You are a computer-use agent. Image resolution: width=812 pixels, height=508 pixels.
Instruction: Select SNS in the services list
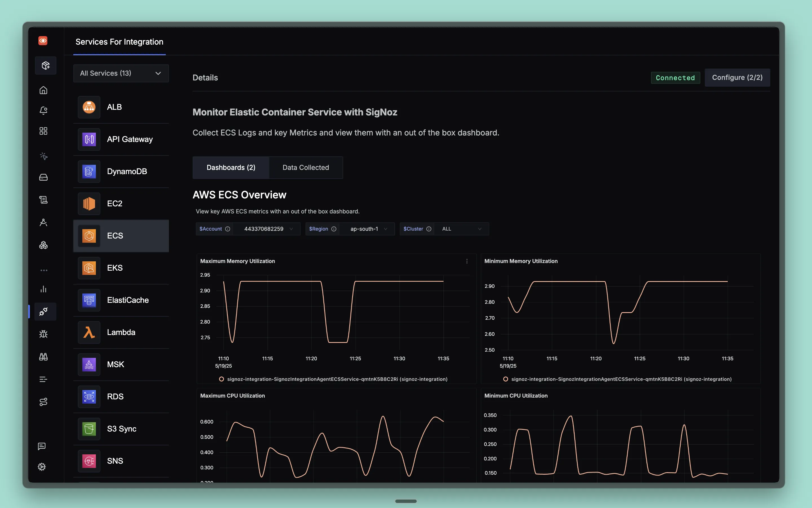tap(121, 461)
